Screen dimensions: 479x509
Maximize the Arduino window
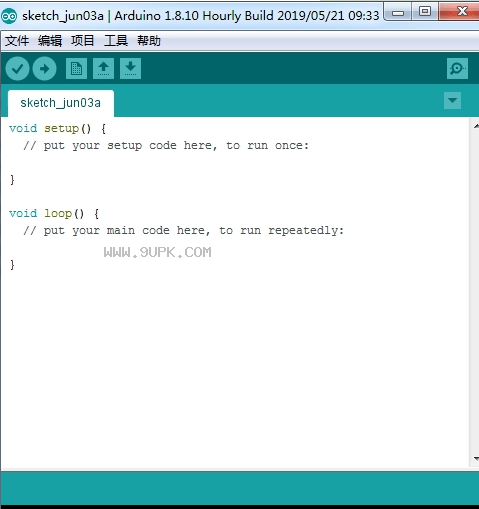coord(424,11)
